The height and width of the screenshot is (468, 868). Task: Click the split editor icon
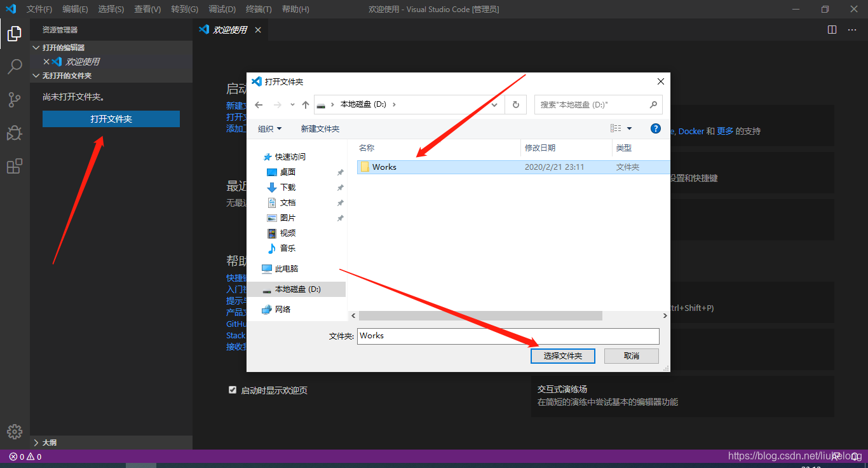click(832, 30)
